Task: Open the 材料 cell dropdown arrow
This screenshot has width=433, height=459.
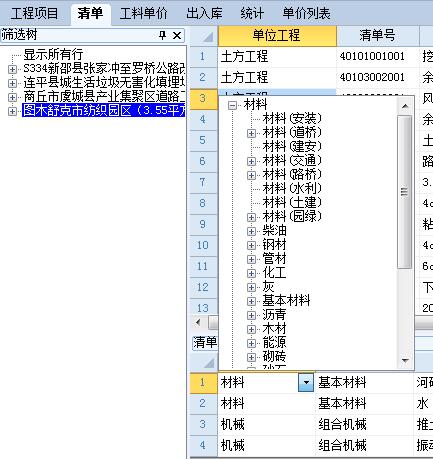Action: tap(306, 382)
